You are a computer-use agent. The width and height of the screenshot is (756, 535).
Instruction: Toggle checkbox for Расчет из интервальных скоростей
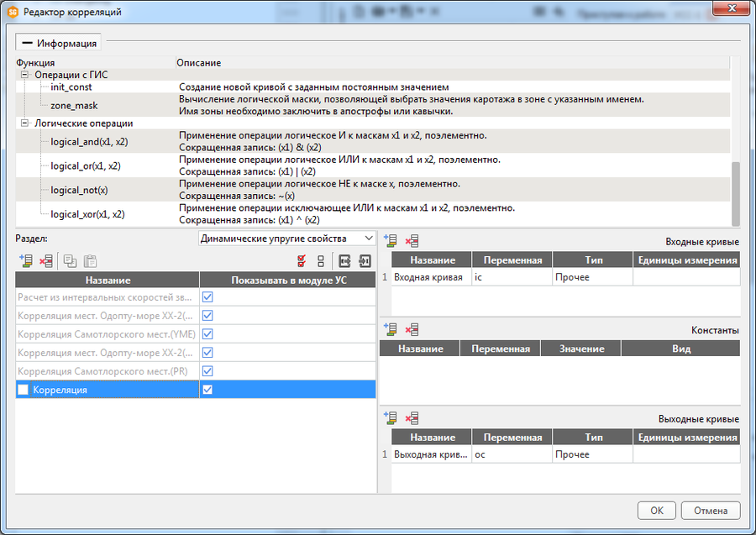click(207, 297)
